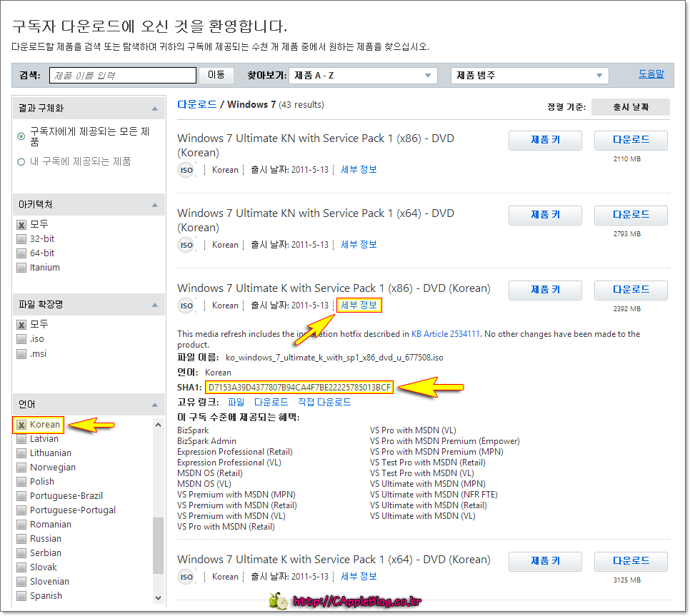Check the .msi file extension filter
Screen dimensions: 690x616
[21, 354]
